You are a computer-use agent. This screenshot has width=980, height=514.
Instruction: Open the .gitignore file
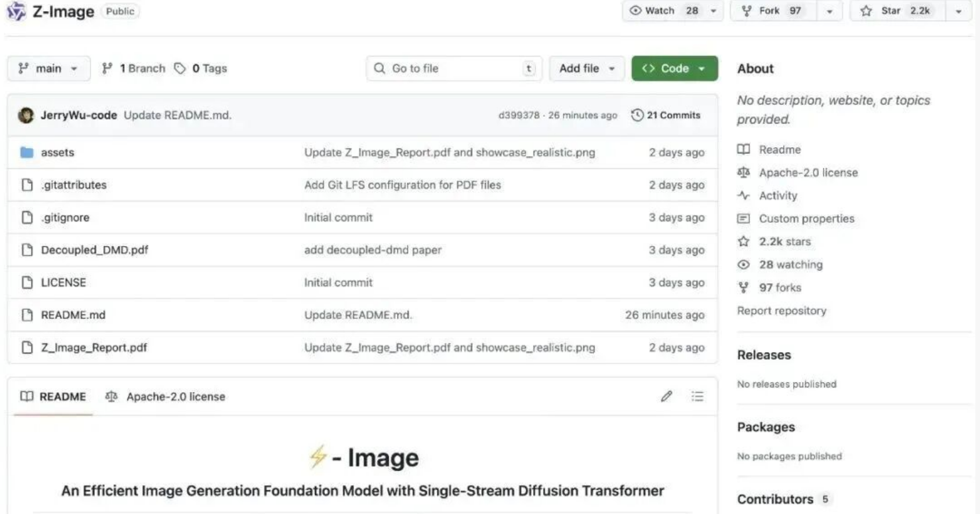[x=65, y=218]
